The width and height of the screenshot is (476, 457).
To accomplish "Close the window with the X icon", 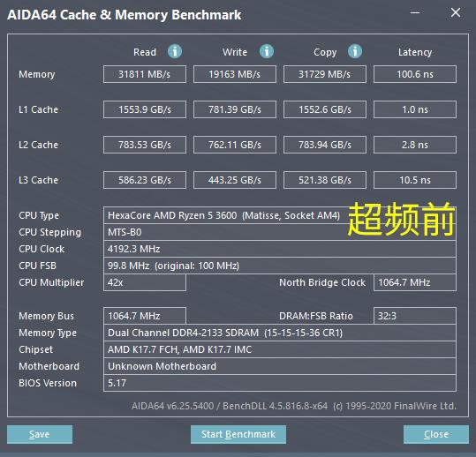I will point(456,12).
